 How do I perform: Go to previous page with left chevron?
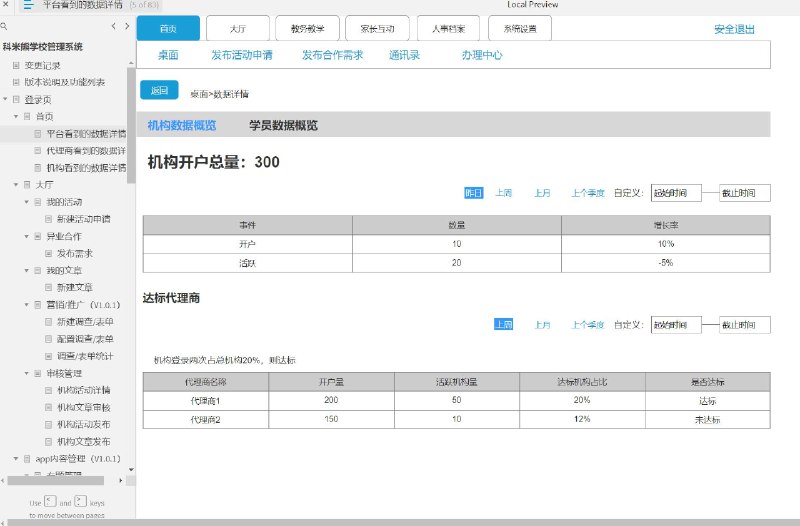pyautogui.click(x=113, y=26)
